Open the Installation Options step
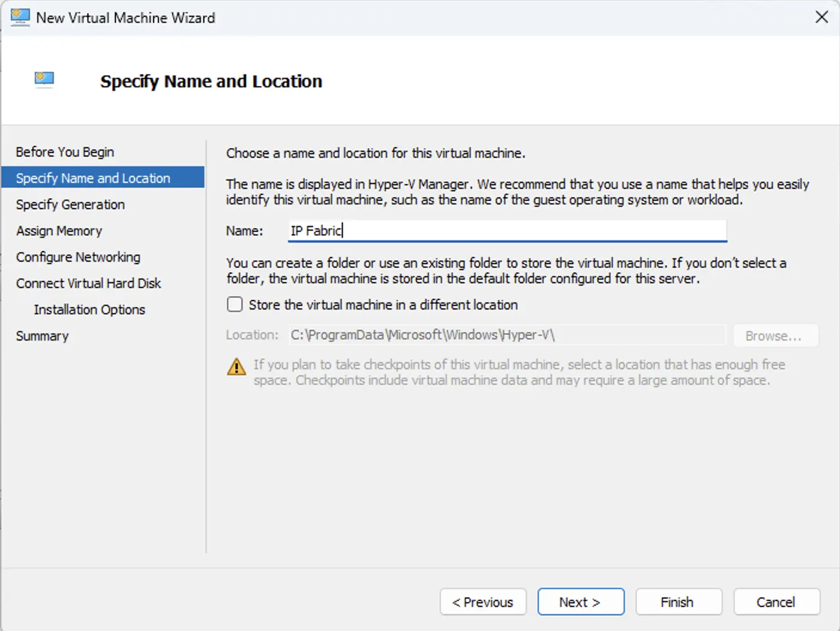The image size is (840, 631). (89, 310)
